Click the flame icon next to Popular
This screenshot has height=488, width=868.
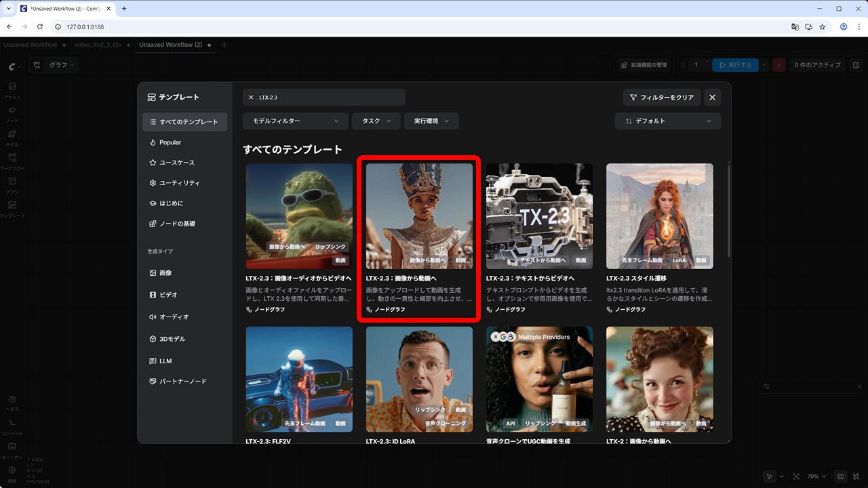tap(153, 142)
